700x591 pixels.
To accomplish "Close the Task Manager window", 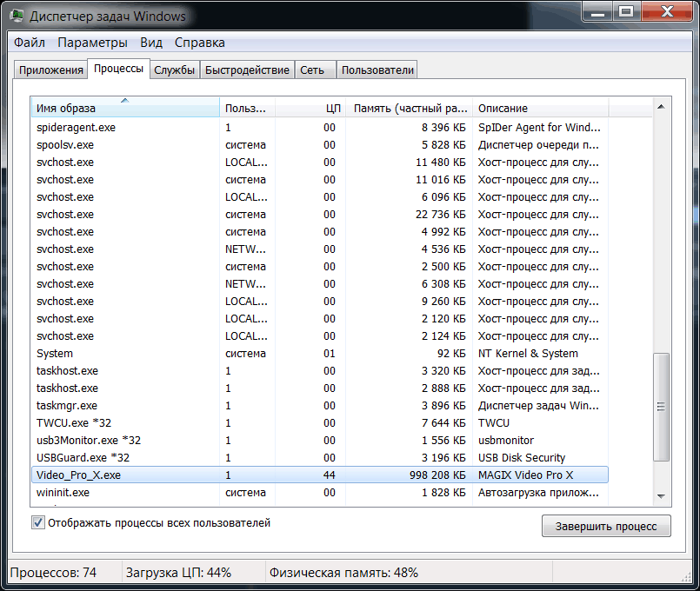I will click(667, 11).
